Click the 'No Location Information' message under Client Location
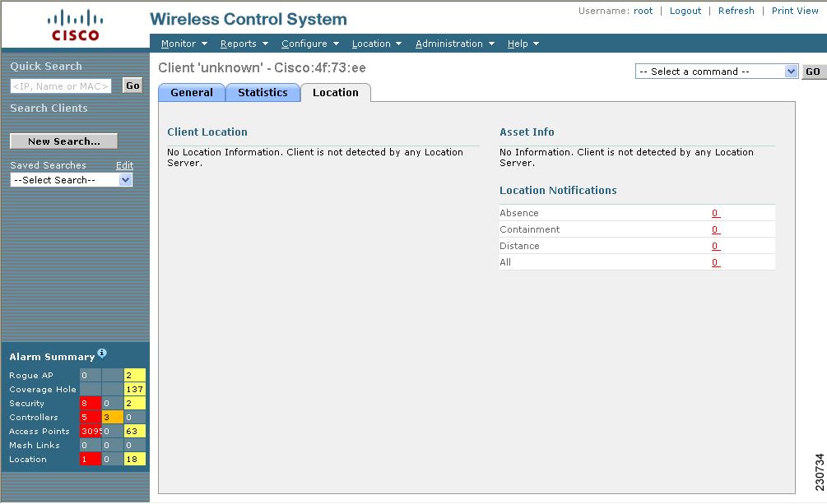This screenshot has height=504, width=827. 315,157
